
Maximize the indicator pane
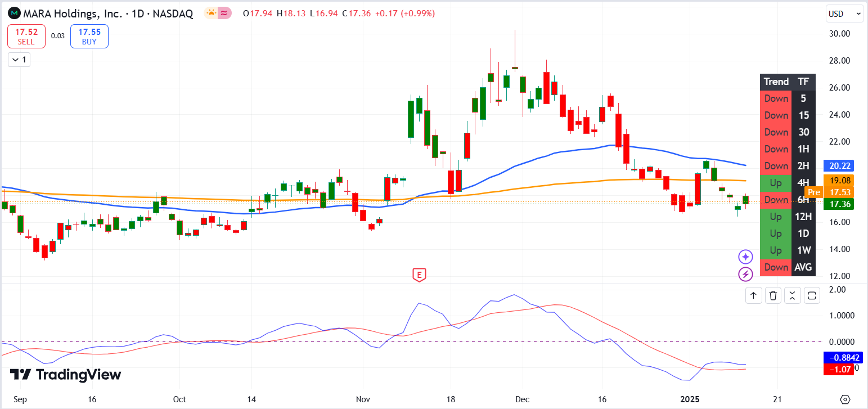(812, 295)
